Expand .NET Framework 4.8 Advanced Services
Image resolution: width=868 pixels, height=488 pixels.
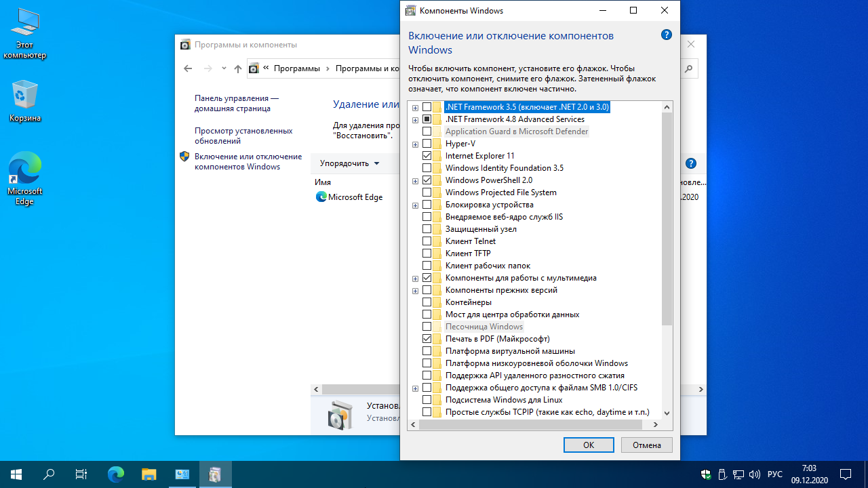coord(415,120)
